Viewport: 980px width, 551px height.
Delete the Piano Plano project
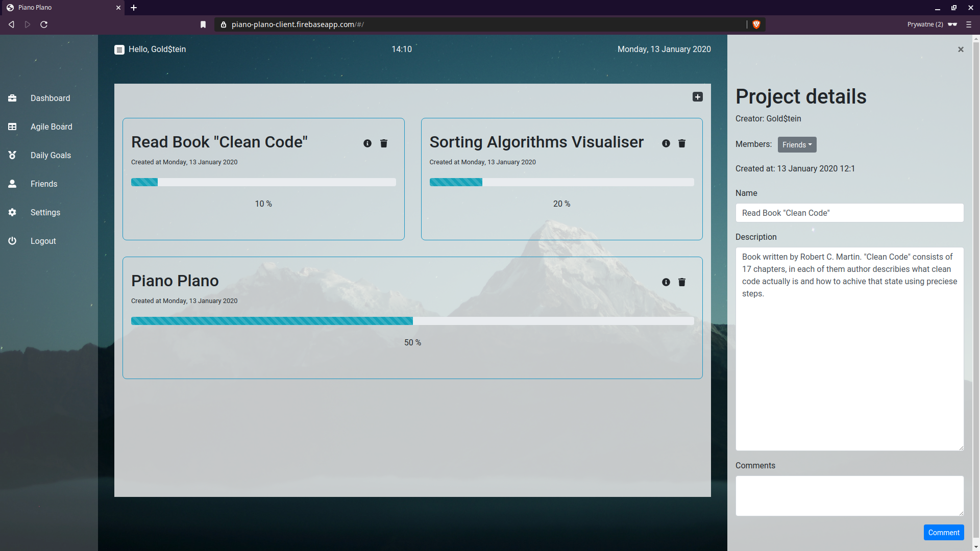pyautogui.click(x=682, y=282)
